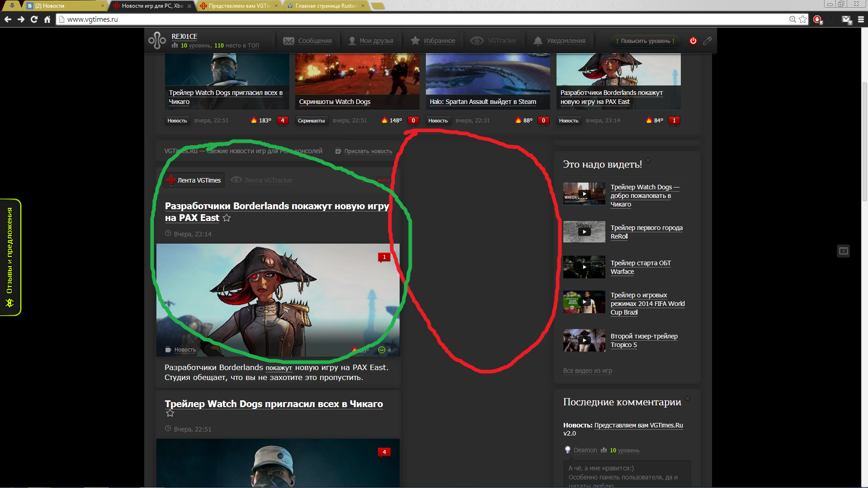Favorite the Borderlands article with star toggle

click(227, 218)
